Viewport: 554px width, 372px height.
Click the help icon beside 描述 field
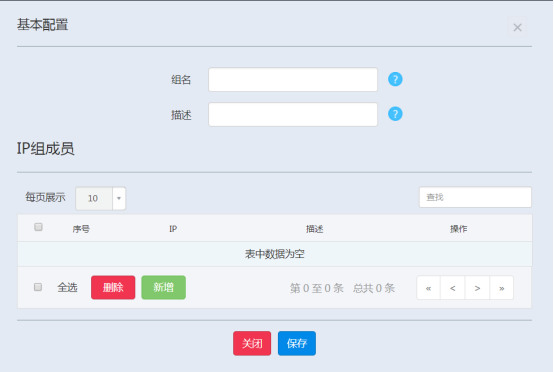click(x=395, y=114)
